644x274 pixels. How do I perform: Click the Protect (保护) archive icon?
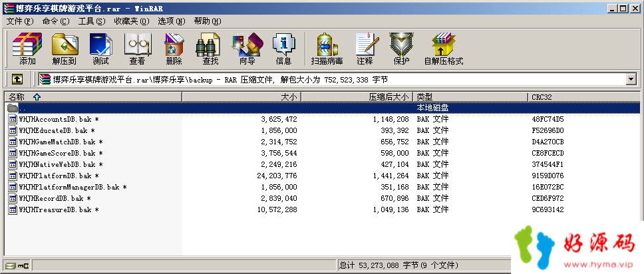pos(401,49)
